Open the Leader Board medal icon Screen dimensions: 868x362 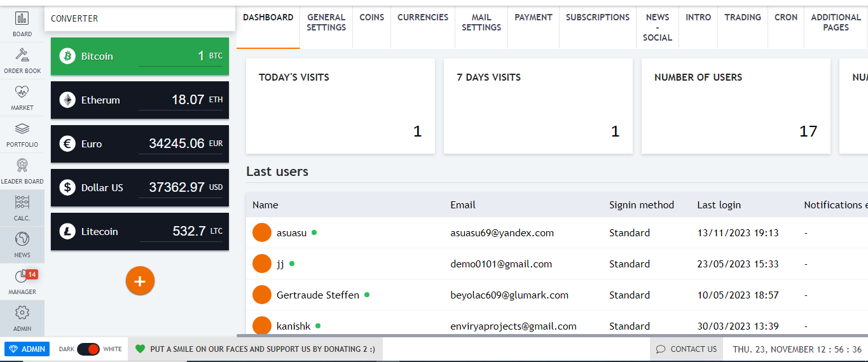tap(22, 166)
